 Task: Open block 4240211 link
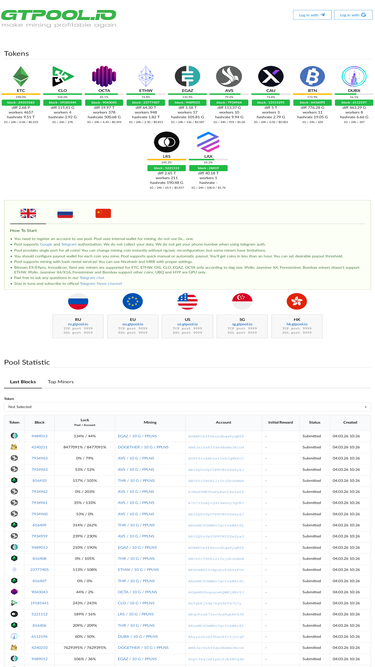tap(40, 447)
